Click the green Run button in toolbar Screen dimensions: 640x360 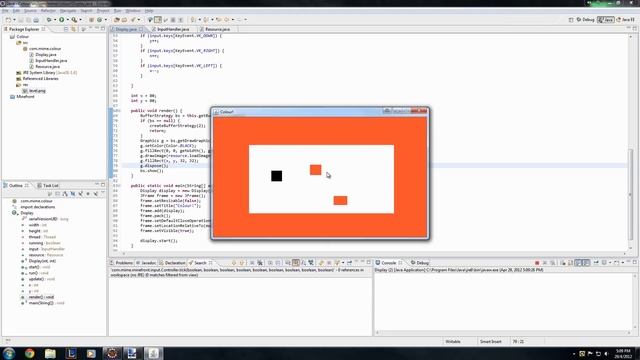click(61, 20)
